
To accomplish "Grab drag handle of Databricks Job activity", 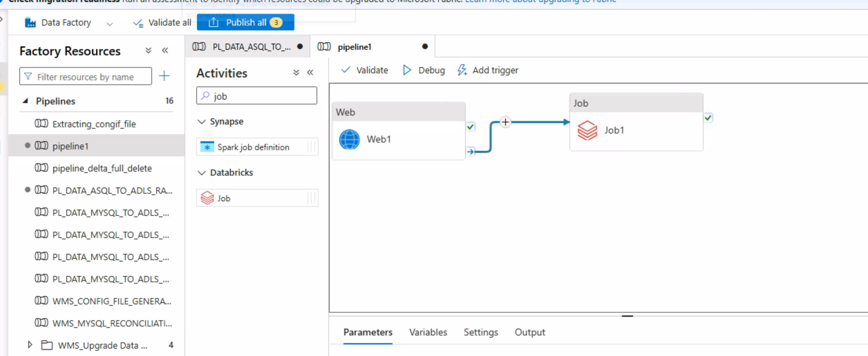I will tap(312, 198).
